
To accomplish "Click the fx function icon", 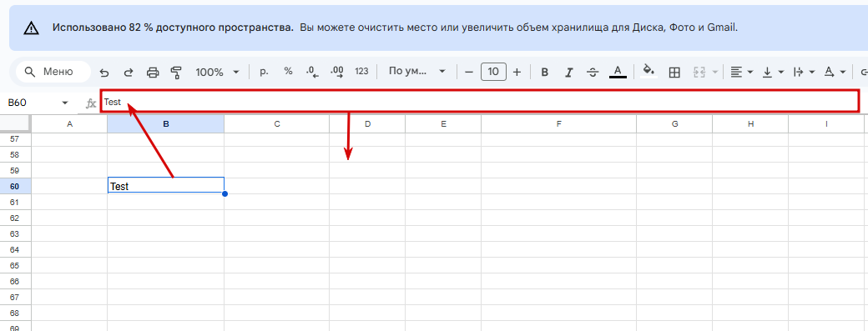I will pos(91,103).
